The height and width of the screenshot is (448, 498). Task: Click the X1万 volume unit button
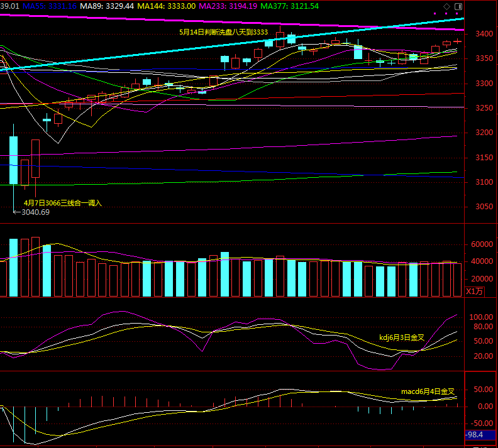[474, 292]
